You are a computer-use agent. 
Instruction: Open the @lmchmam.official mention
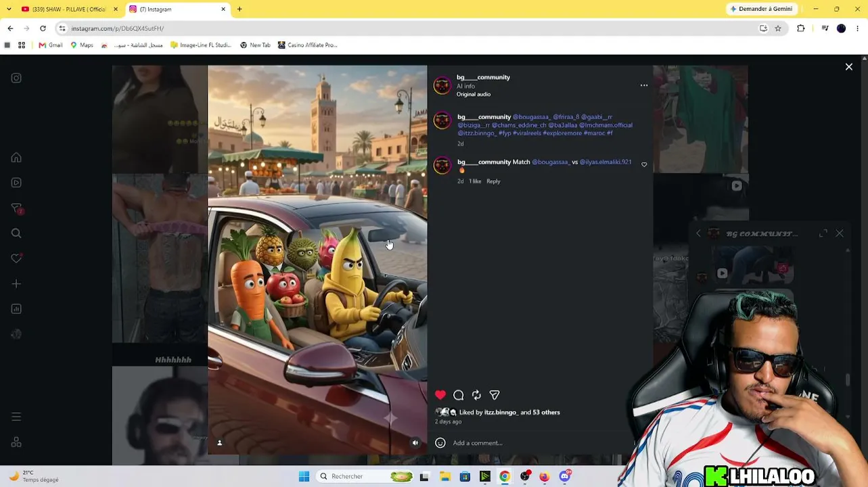[606, 125]
